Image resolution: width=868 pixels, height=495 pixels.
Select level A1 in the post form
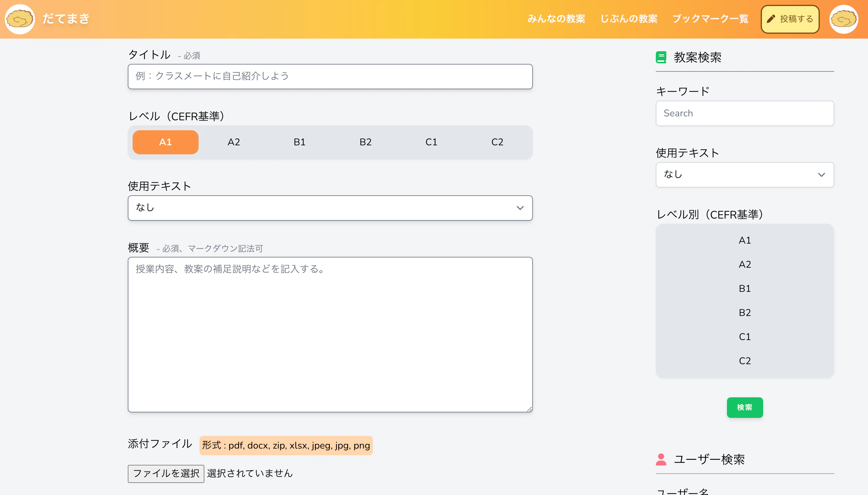(x=165, y=142)
